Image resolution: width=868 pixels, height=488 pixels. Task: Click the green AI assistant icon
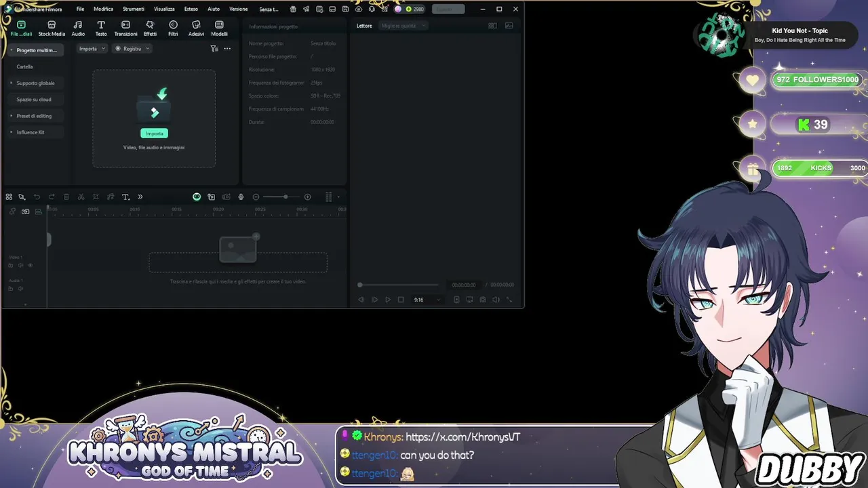197,197
